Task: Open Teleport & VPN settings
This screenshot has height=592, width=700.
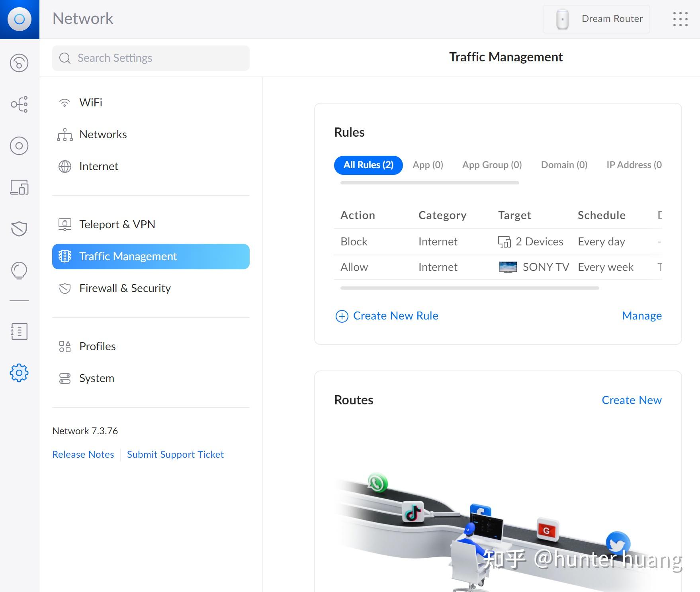Action: point(151,225)
